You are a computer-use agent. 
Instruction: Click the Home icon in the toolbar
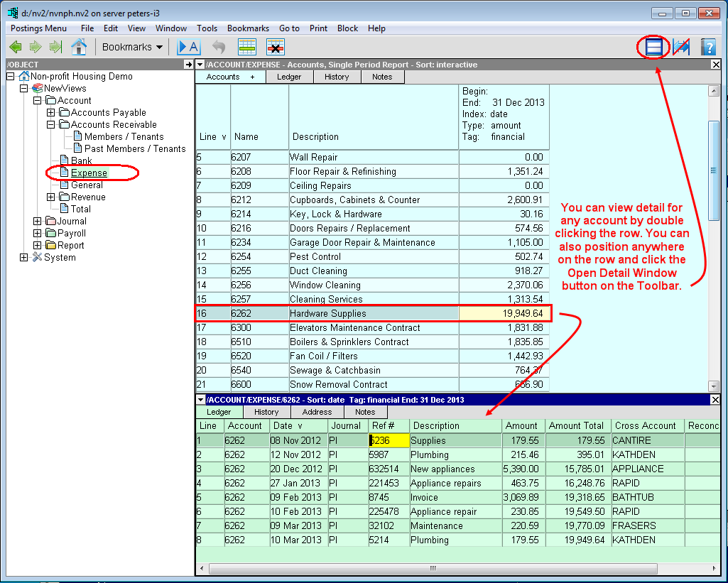79,47
